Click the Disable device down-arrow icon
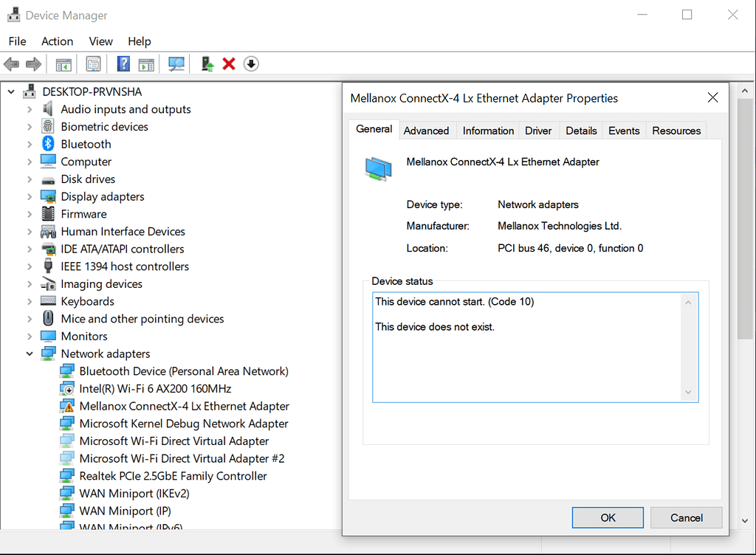 tap(251, 63)
